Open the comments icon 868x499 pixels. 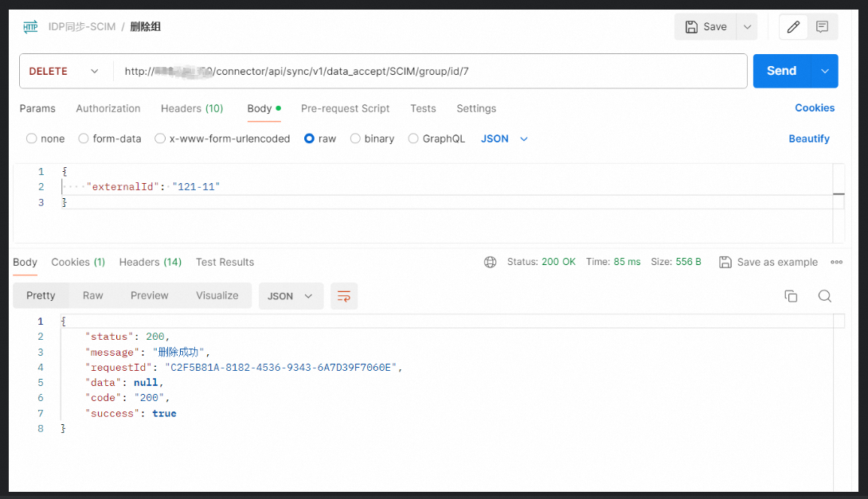(822, 27)
